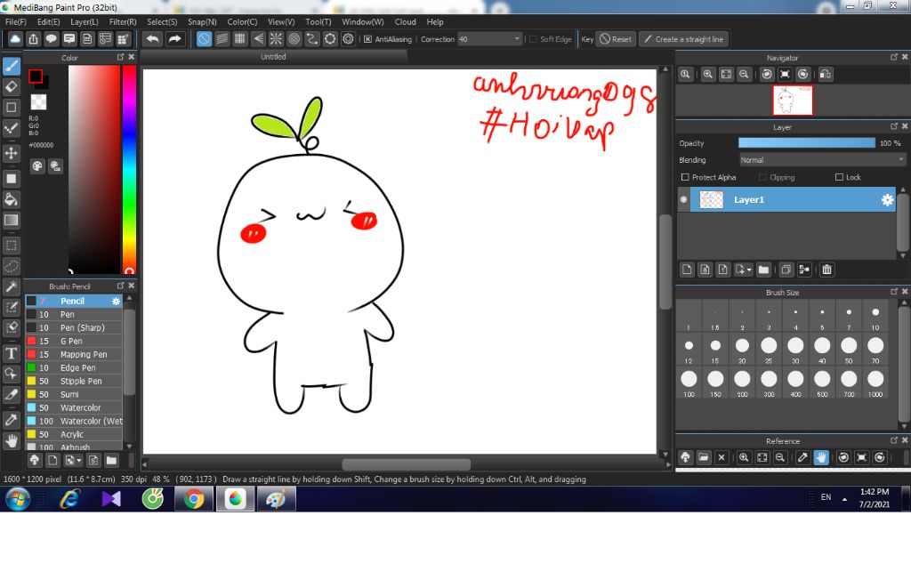Enable Protect Alpha checkbox
This screenshot has width=911, height=588.
coord(685,177)
